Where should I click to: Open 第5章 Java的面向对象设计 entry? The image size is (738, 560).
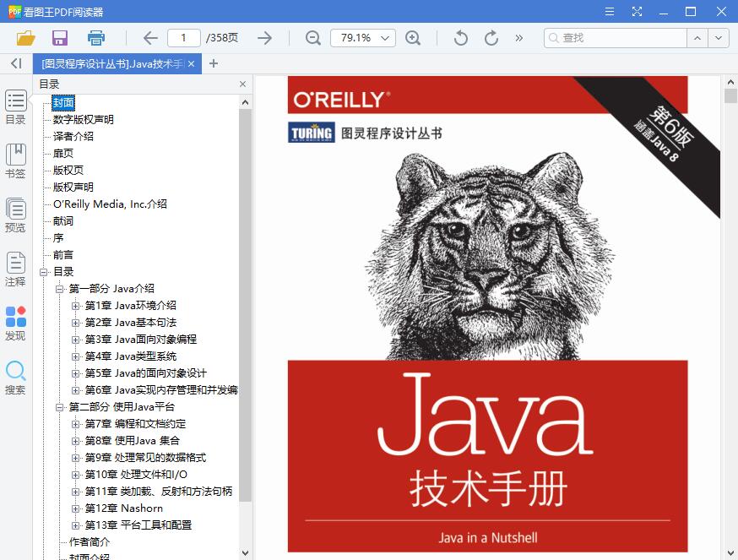point(146,373)
